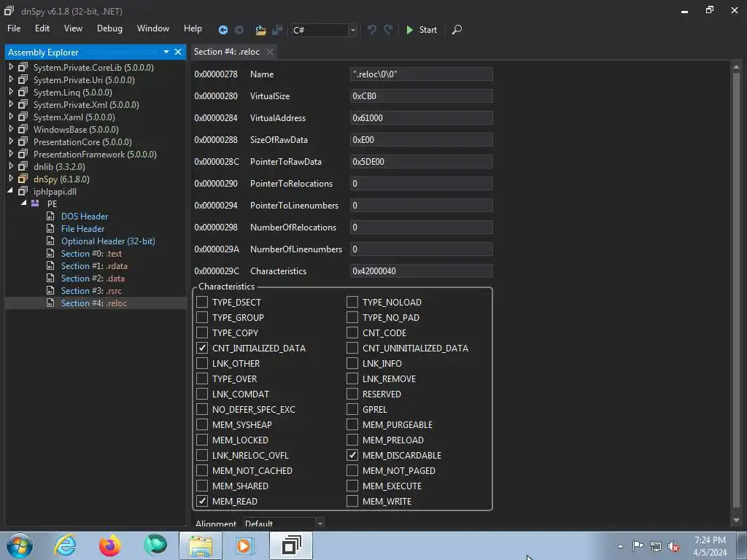Screen dimensions: 747x560
Task: Expand the System.Private.CoreLib node
Action: coord(11,67)
